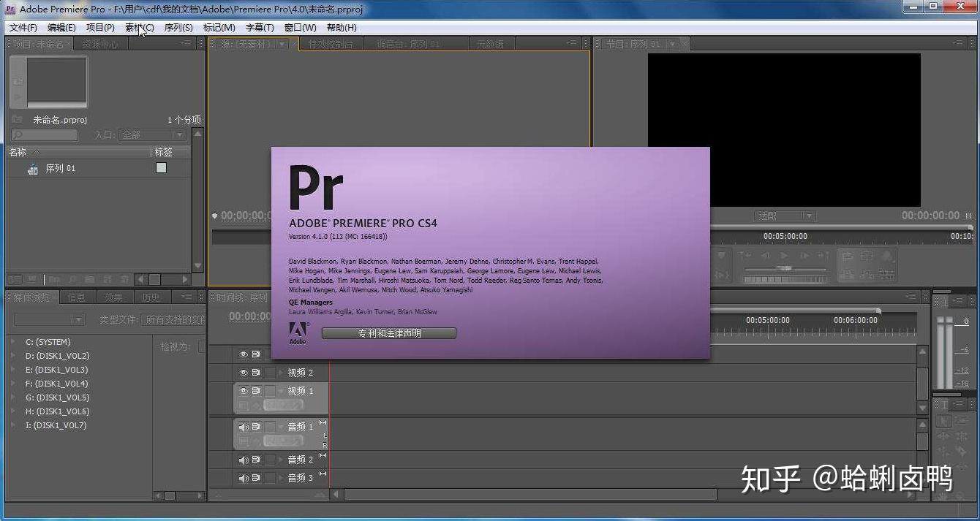Switch to the 历史 tab
Viewport: 980px width, 521px height.
pos(151,297)
